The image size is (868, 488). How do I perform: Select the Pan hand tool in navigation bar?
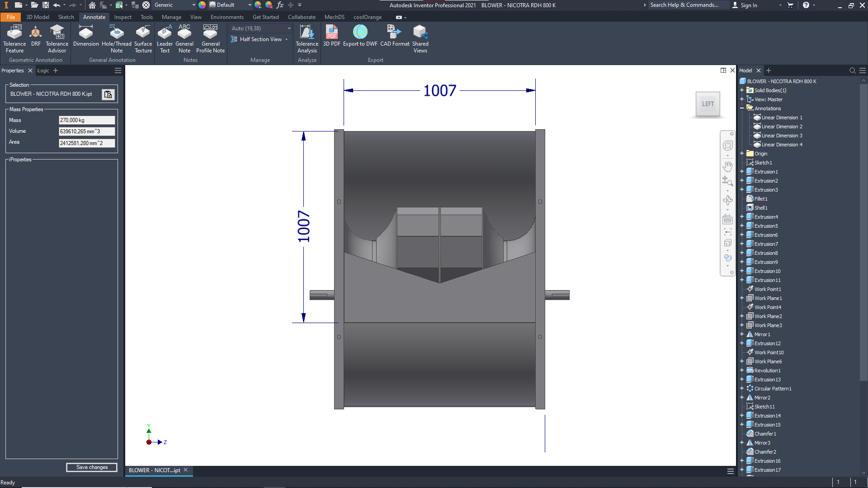coord(727,166)
